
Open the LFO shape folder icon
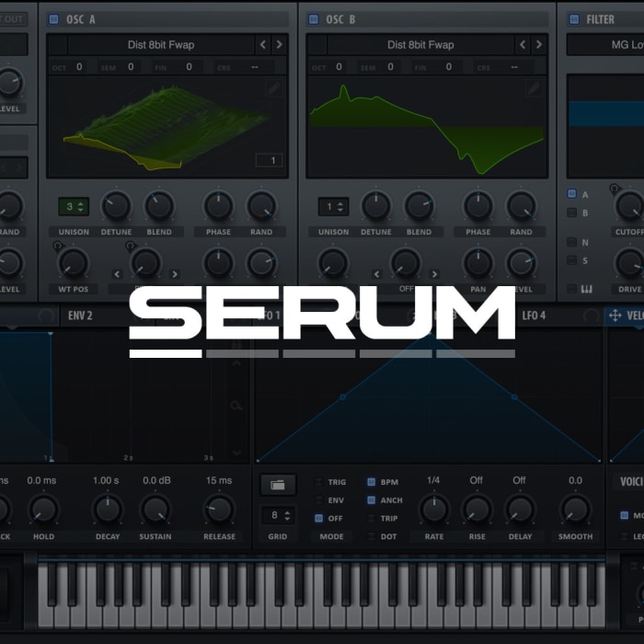click(x=277, y=484)
